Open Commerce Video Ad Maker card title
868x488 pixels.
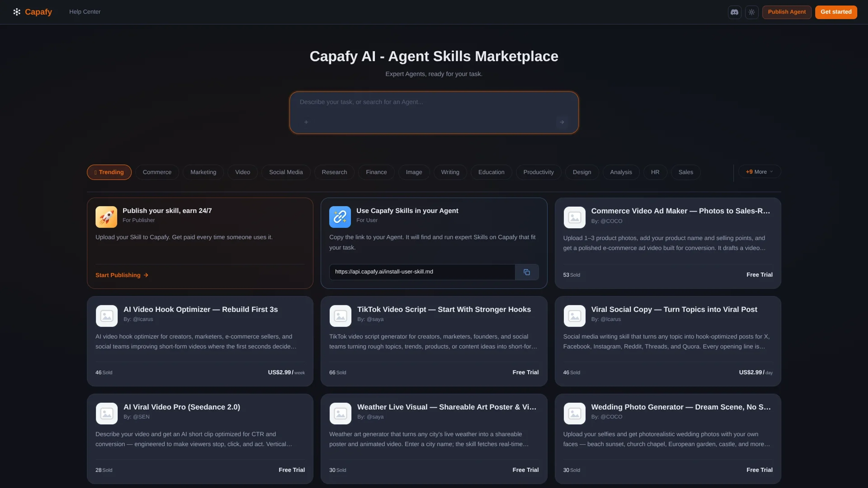(680, 211)
